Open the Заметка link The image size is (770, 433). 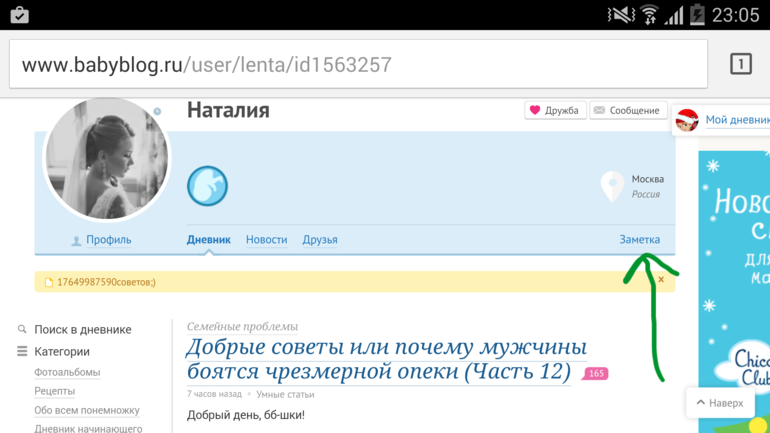point(639,240)
